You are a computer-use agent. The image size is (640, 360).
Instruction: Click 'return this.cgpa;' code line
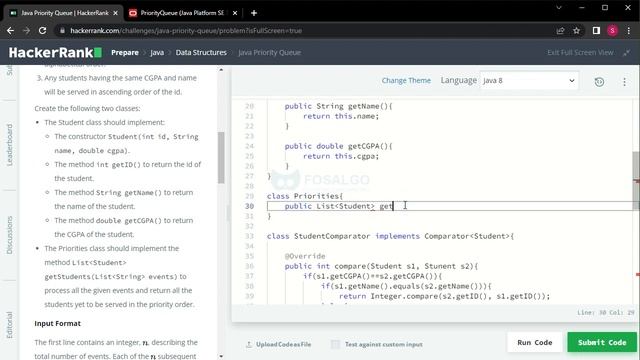[341, 156]
